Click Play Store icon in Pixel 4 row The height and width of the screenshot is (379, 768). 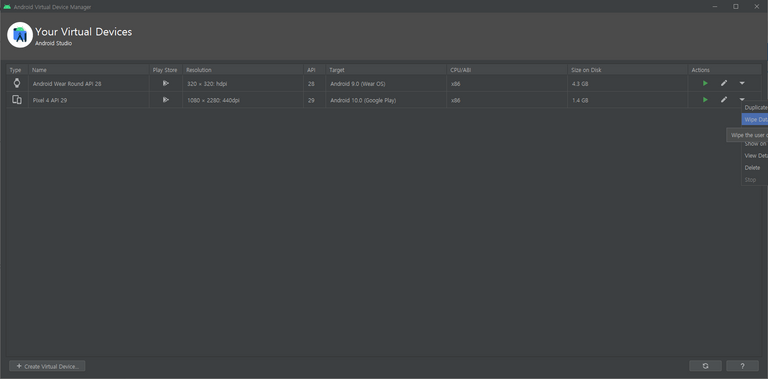pyautogui.click(x=166, y=100)
